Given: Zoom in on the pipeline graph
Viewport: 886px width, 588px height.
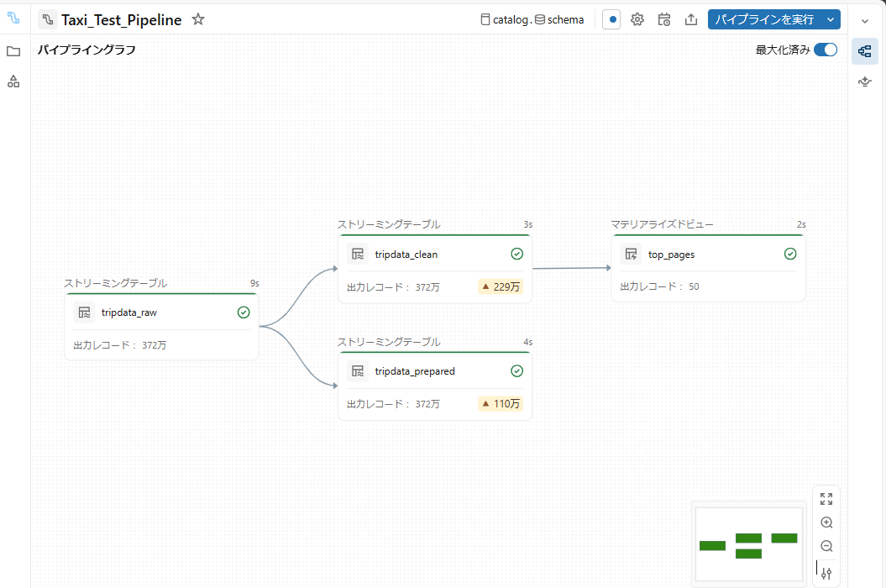Looking at the screenshot, I should pos(826,522).
